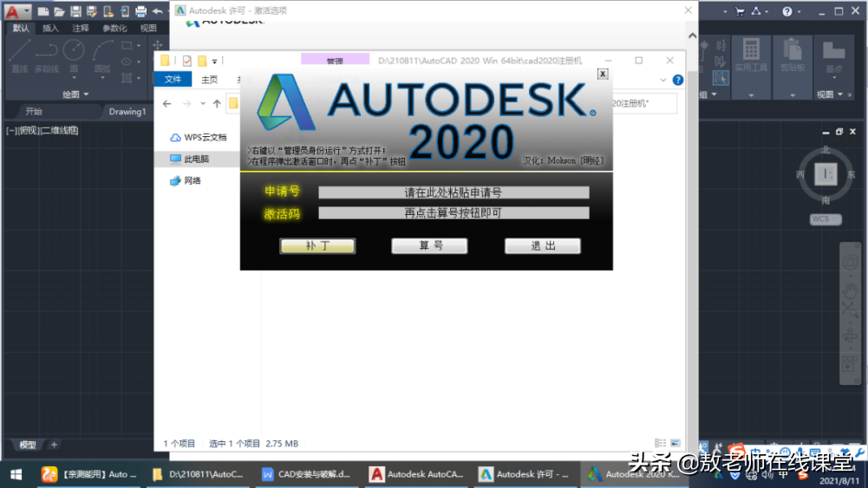
Task: Select WPS云文档 in Explorer sidebar
Action: (x=205, y=137)
